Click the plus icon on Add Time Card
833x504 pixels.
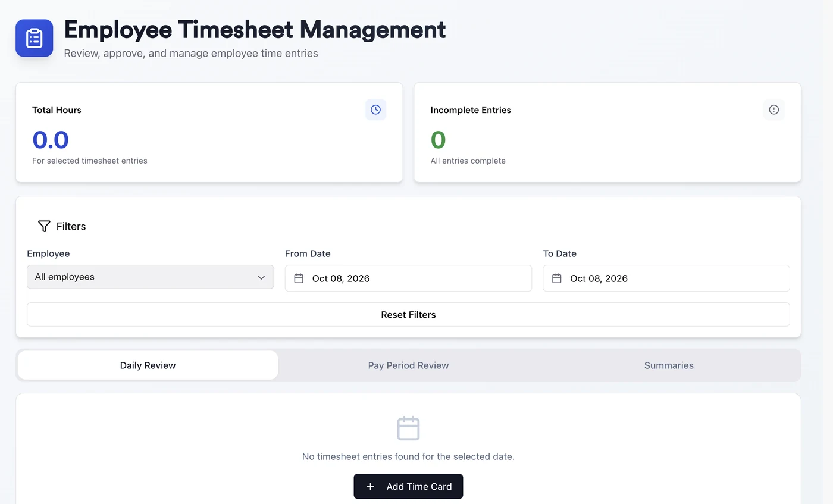(x=370, y=486)
